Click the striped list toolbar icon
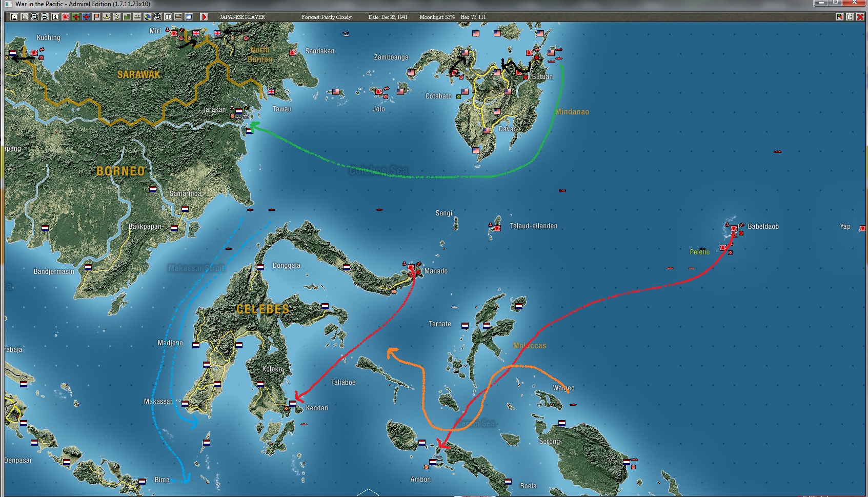 pos(178,17)
